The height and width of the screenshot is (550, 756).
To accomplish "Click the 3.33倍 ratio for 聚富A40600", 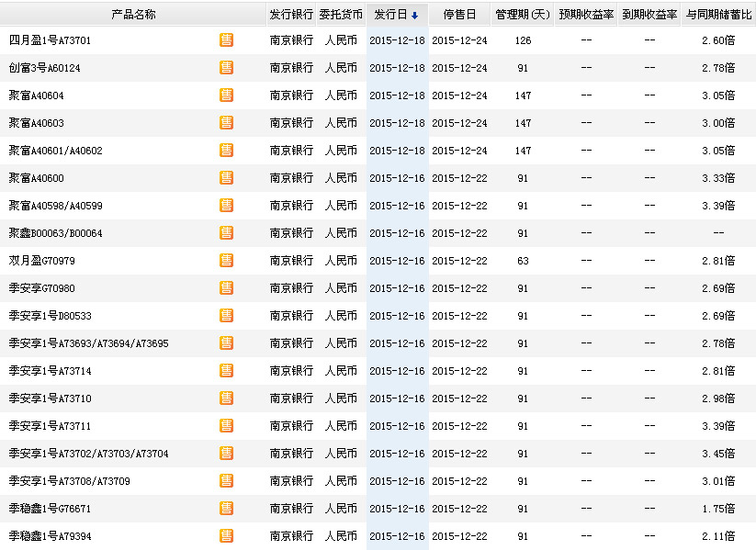I will pos(718,178).
